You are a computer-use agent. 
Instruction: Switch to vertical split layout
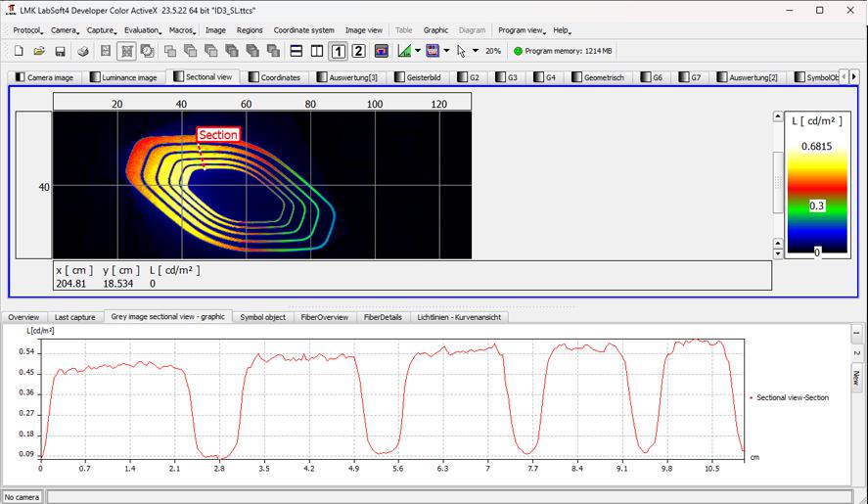[317, 51]
